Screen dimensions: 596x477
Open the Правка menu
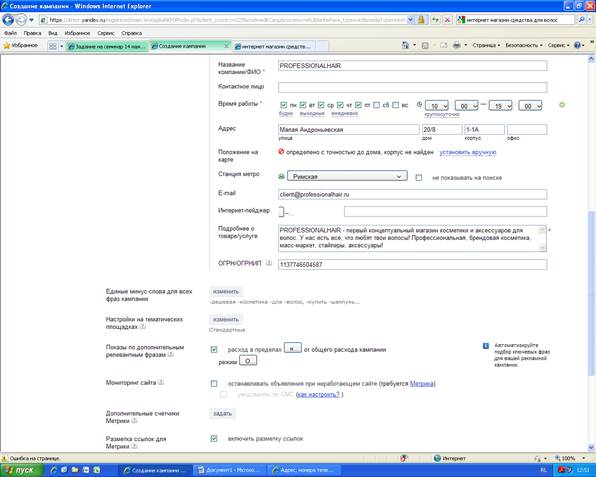[x=32, y=33]
